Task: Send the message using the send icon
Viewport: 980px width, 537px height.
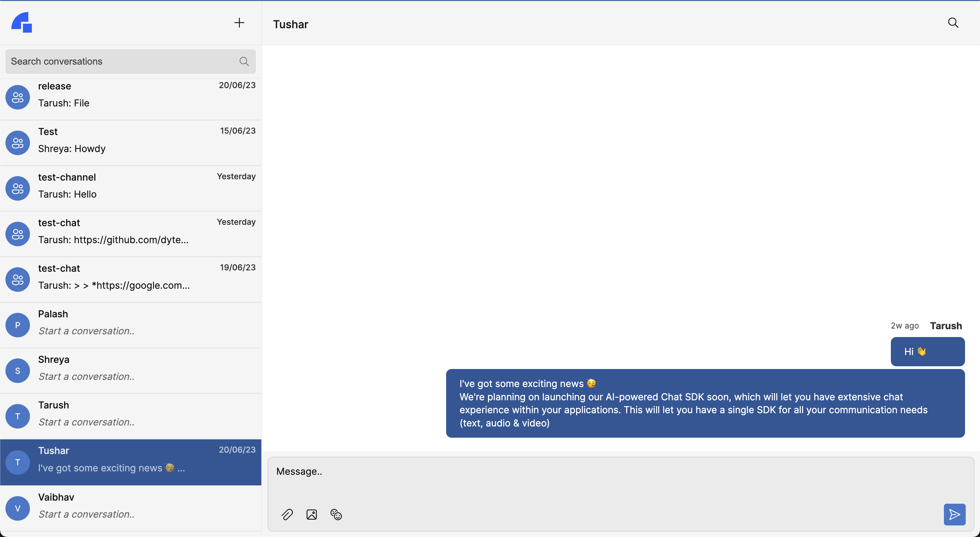Action: pos(954,514)
